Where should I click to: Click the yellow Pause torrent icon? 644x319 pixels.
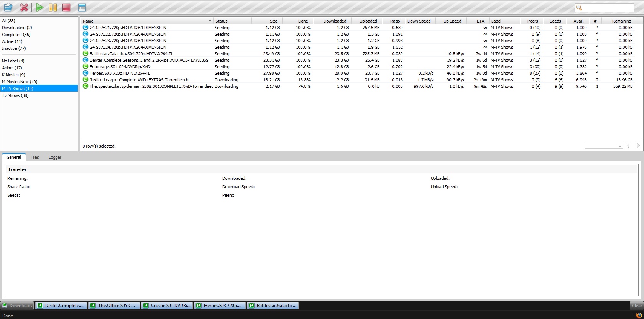pyautogui.click(x=53, y=7)
